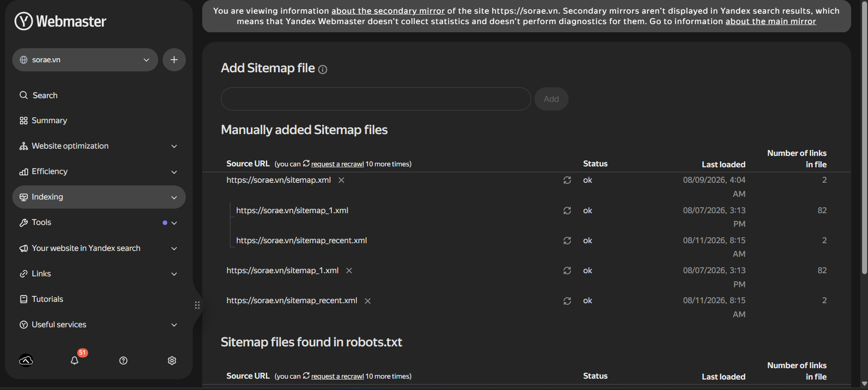
Task: Open the sorae.vn site selector dropdown
Action: (x=85, y=60)
